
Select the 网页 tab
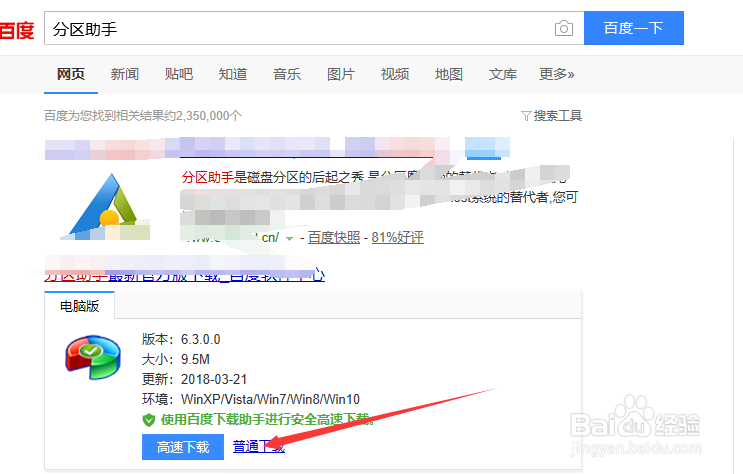(71, 74)
